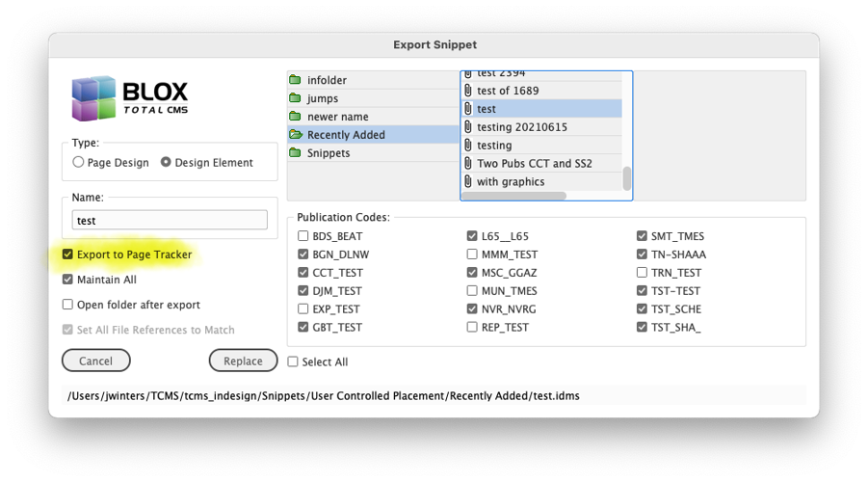The width and height of the screenshot is (868, 482).
Task: Toggle the Maintain All checkbox
Action: coord(67,280)
